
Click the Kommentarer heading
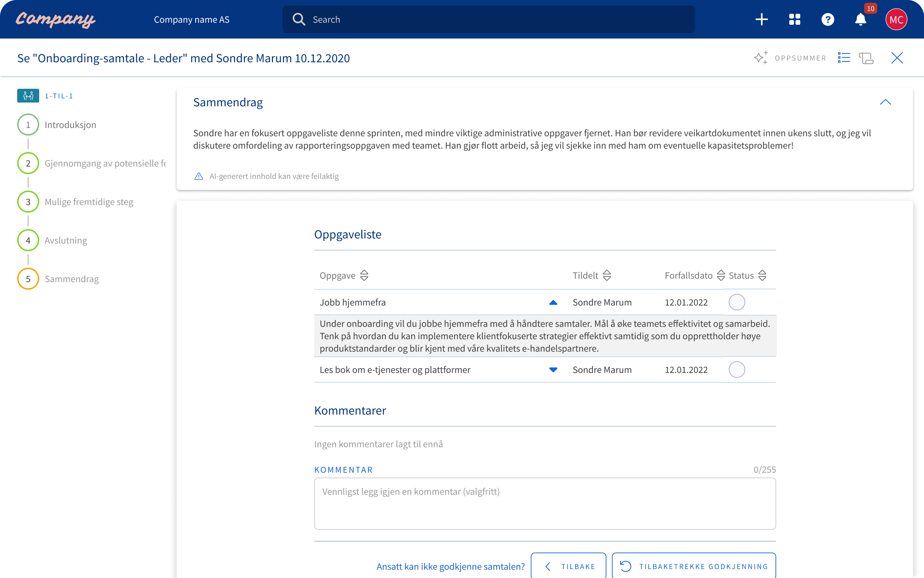coord(350,410)
